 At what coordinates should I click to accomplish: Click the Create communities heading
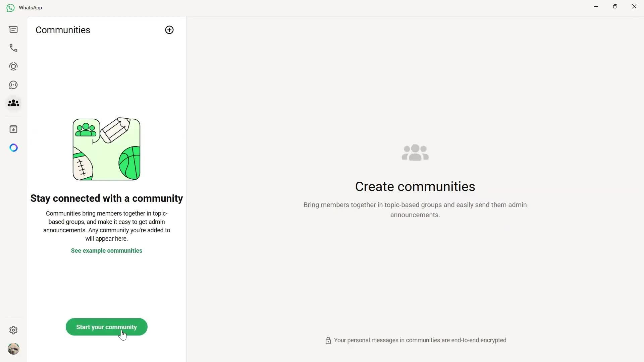pos(415,187)
